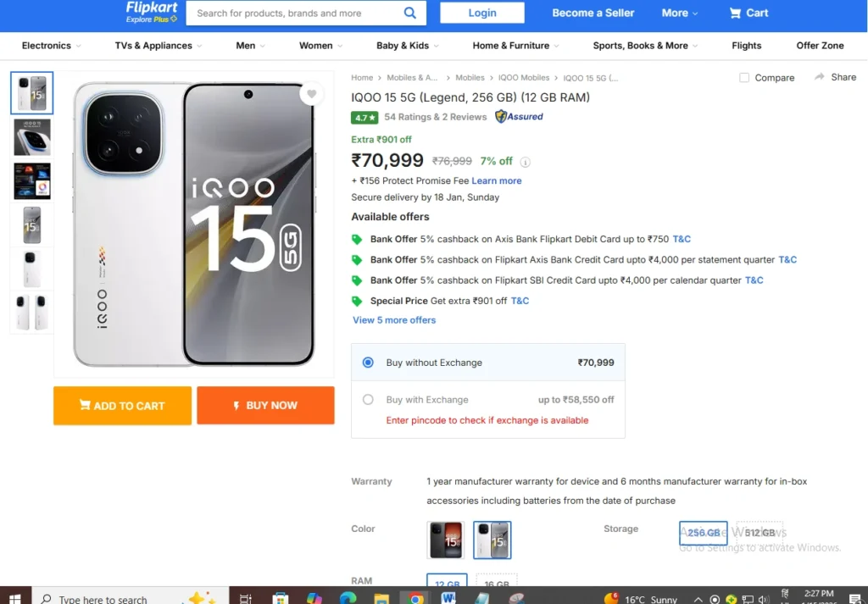Viewport: 868px width, 604px height.
Task: Select Buy with Exchange option
Action: click(x=368, y=400)
